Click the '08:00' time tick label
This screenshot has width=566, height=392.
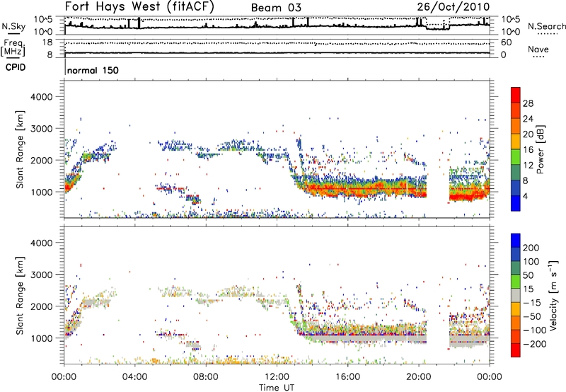tap(205, 377)
